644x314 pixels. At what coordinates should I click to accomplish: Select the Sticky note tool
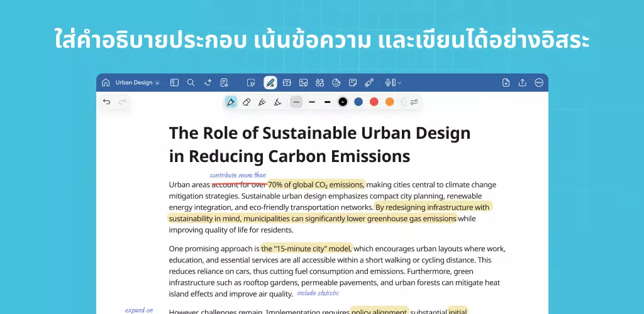point(352,83)
